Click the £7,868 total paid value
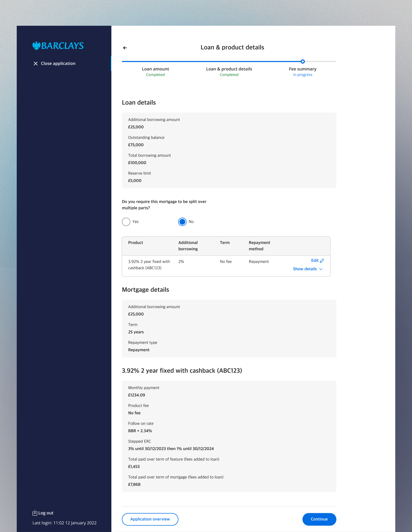The image size is (412, 532). coord(134,484)
